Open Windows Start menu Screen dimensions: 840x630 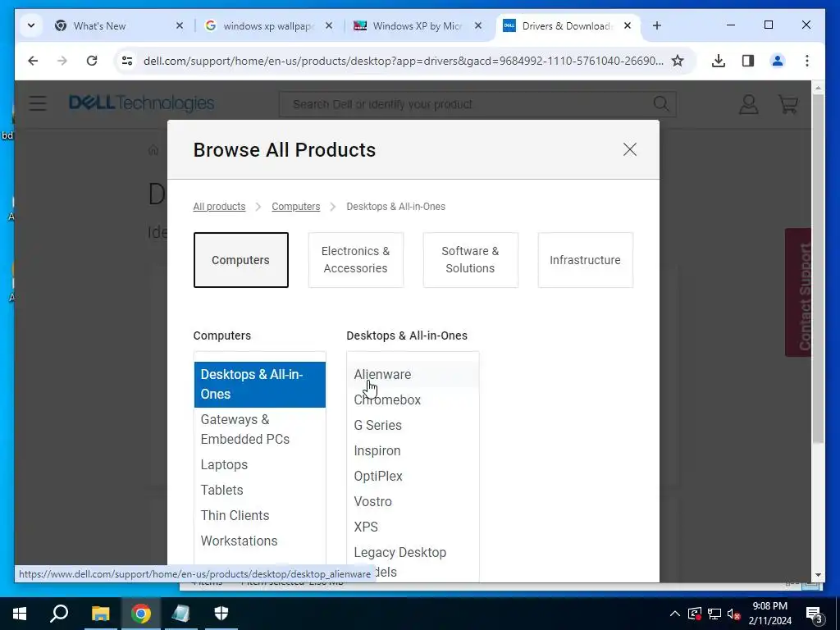pos(20,614)
